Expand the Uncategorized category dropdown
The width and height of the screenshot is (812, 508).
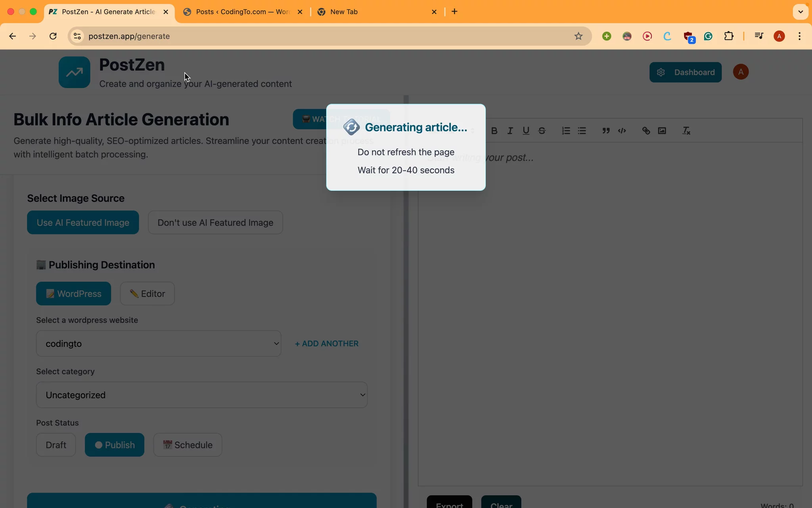[202, 395]
